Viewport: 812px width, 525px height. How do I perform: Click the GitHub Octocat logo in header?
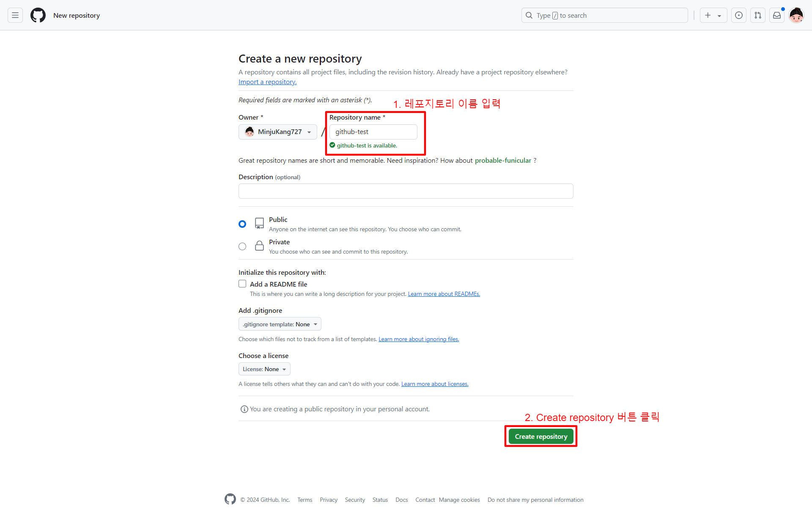(x=38, y=15)
